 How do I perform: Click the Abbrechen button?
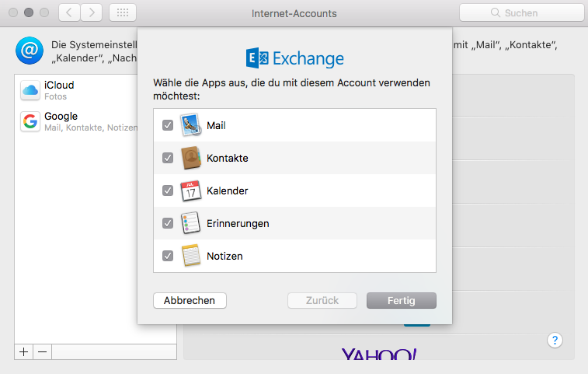tap(190, 300)
